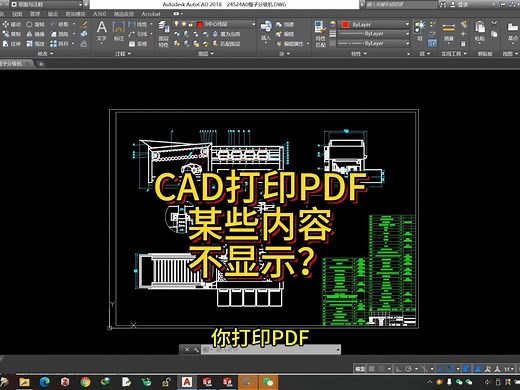The image size is (520, 390).
Task: Select the Leader (引线) tool
Action: [138, 34]
